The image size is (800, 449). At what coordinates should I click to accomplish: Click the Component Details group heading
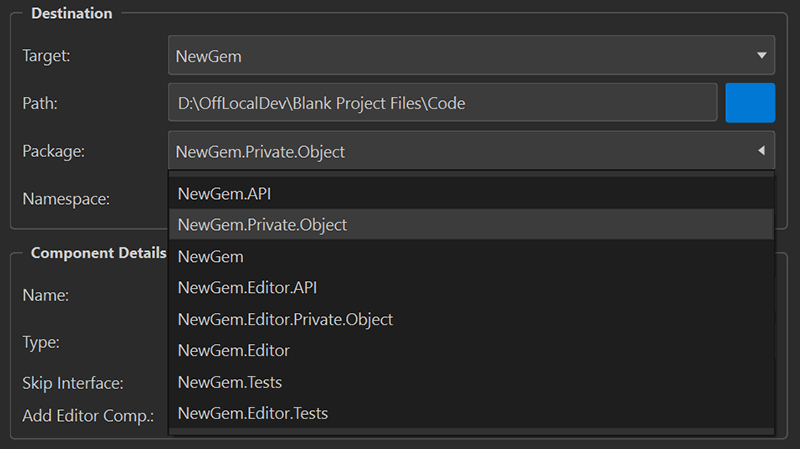pyautogui.click(x=98, y=253)
